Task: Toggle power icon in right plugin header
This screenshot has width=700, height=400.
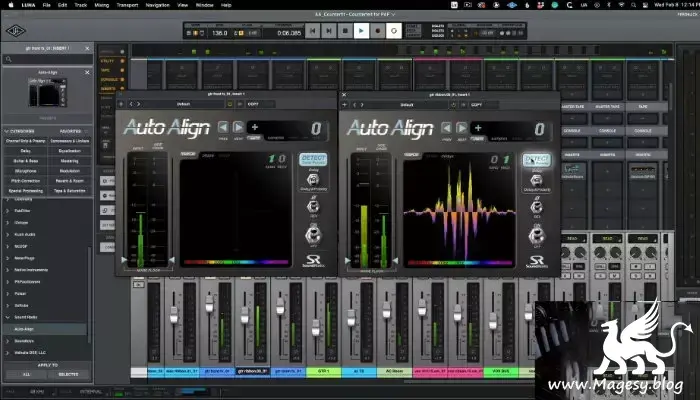Action: tap(453, 105)
